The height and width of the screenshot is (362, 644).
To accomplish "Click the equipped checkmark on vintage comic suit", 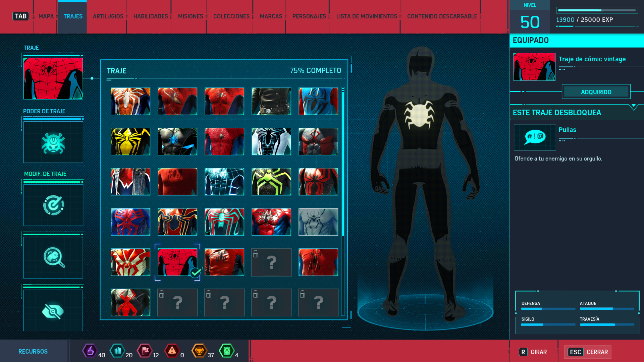I will [x=195, y=273].
